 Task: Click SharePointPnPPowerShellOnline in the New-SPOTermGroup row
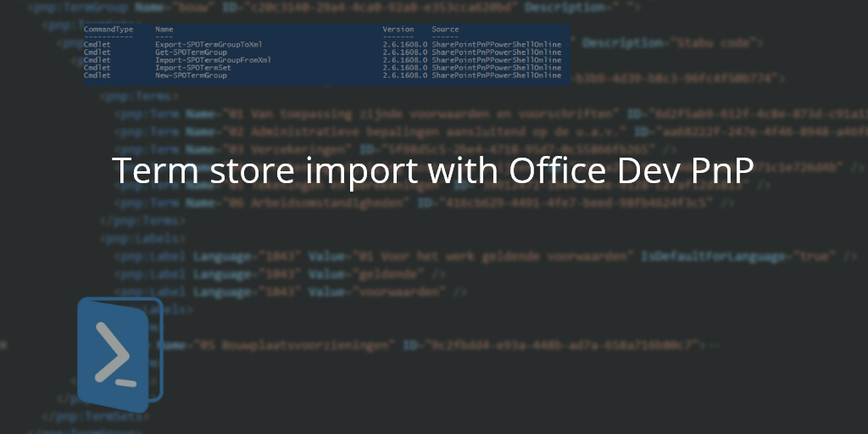click(x=497, y=75)
